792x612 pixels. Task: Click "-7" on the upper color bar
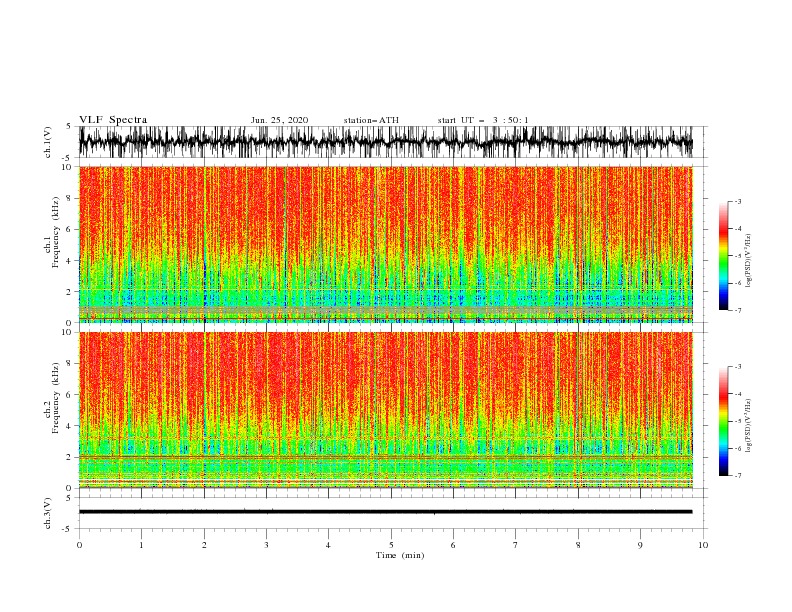click(737, 310)
